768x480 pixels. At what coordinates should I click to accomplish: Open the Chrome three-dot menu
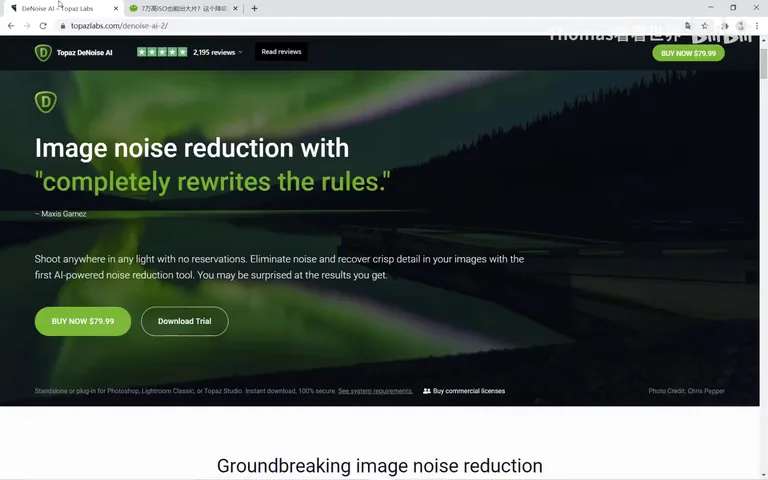pyautogui.click(x=757, y=26)
